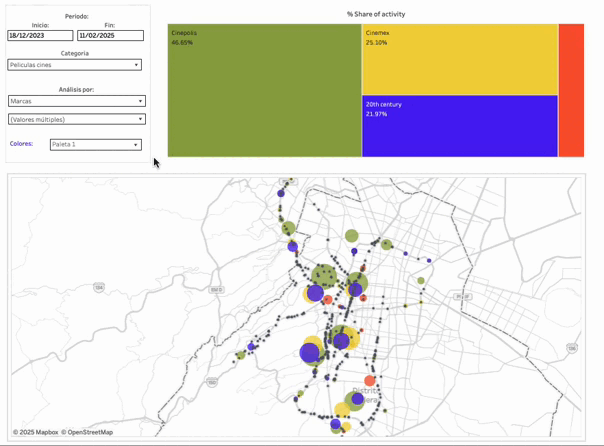This screenshot has width=604, height=446.
Task: Select the green Cinepolis treemap block
Action: [265, 91]
